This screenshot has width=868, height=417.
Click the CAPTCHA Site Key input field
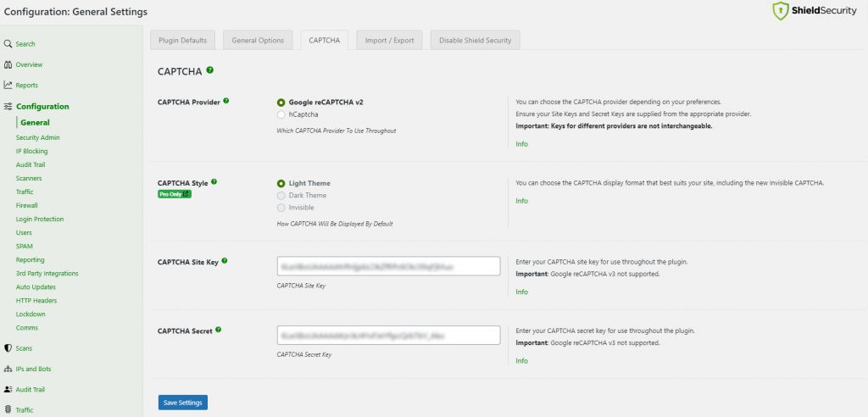[x=388, y=266]
